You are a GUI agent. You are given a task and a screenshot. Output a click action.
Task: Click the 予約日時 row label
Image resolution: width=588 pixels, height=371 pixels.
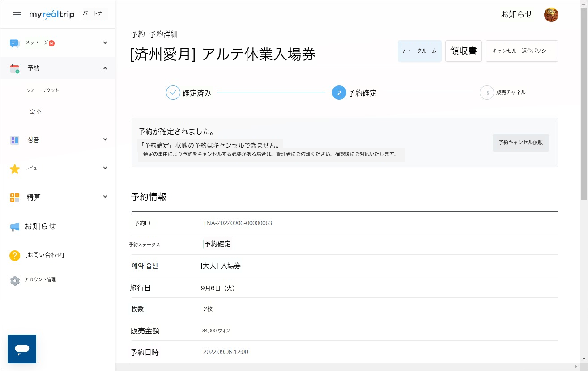point(145,353)
